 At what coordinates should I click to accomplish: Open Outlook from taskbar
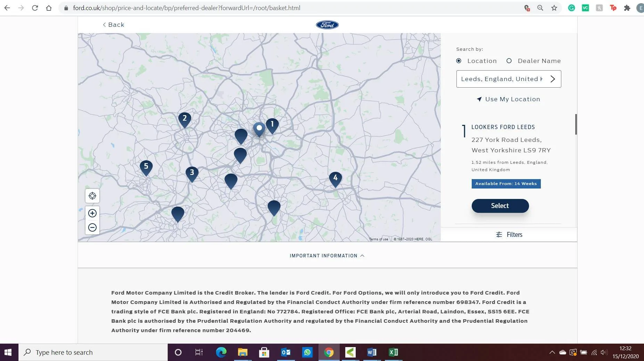[x=286, y=352]
